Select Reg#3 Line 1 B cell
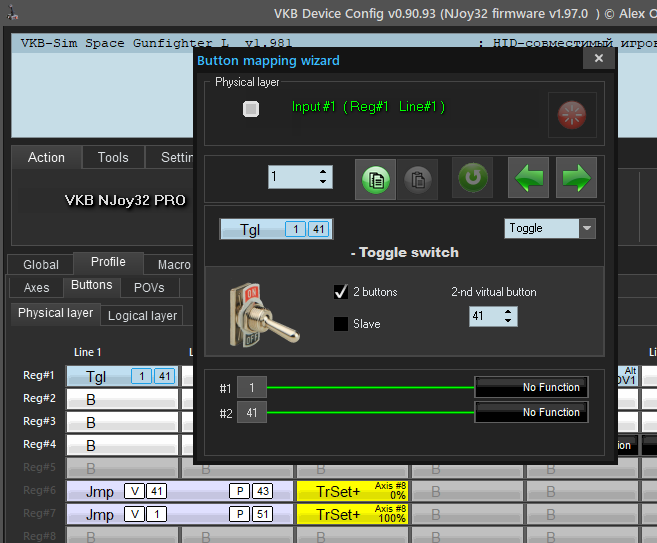 [122, 422]
